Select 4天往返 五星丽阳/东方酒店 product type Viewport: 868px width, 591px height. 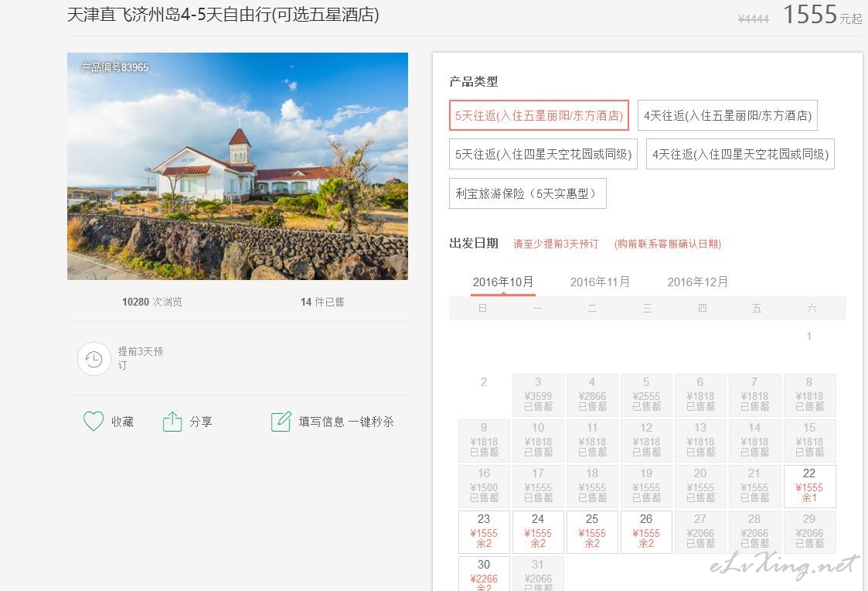click(x=727, y=115)
